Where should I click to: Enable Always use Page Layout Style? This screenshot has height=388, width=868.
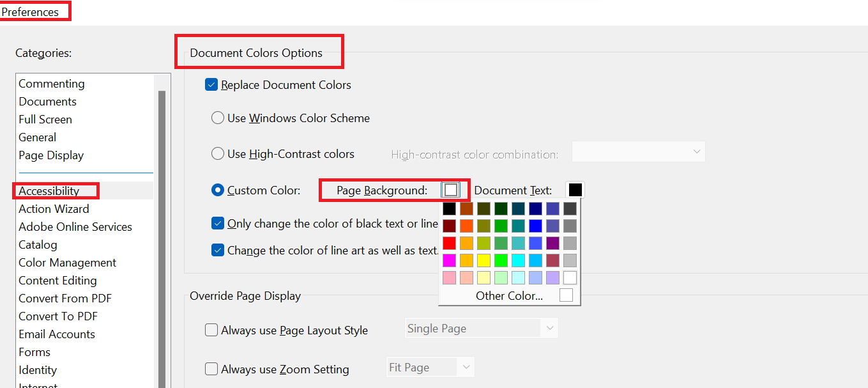coord(211,330)
